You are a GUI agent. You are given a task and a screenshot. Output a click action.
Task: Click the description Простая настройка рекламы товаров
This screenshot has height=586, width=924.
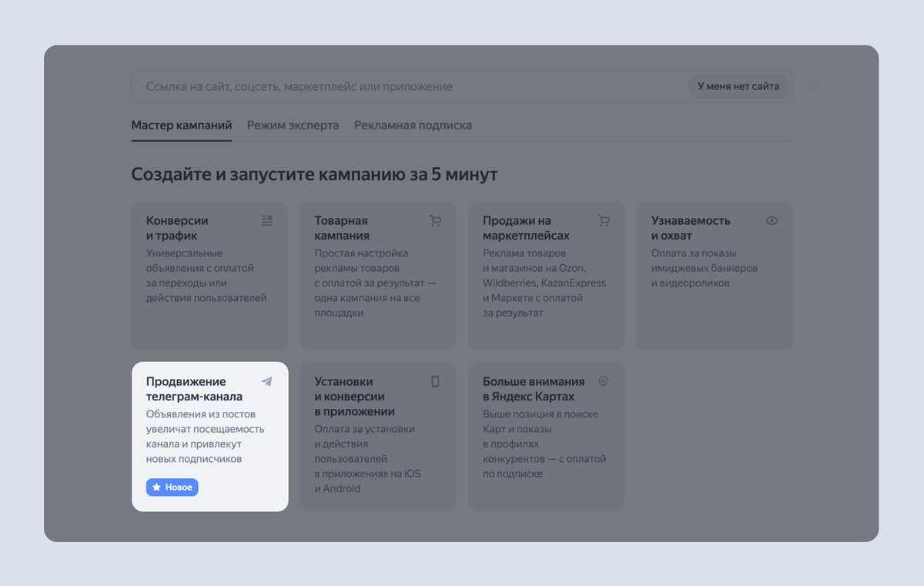[375, 283]
